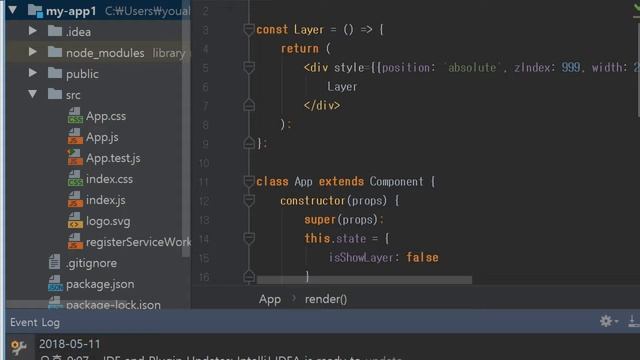Click the public folder icon
The width and height of the screenshot is (640, 360).
tap(55, 73)
